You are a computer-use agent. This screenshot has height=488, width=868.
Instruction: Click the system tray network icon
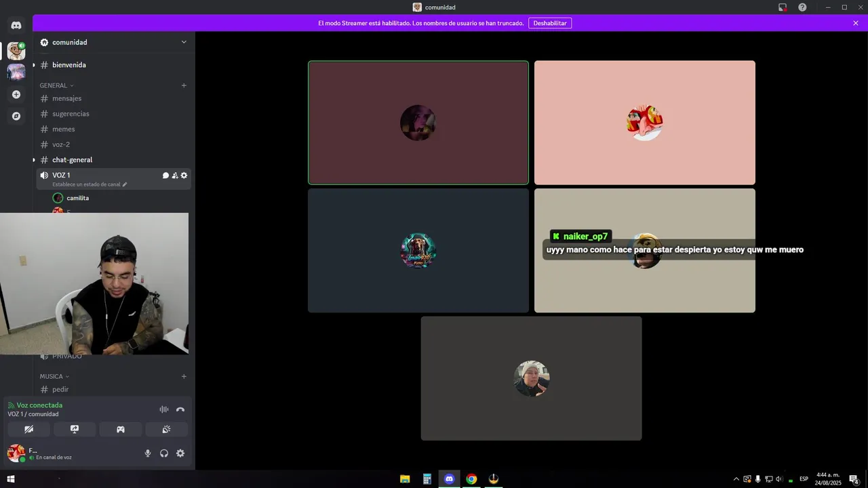[769, 479]
